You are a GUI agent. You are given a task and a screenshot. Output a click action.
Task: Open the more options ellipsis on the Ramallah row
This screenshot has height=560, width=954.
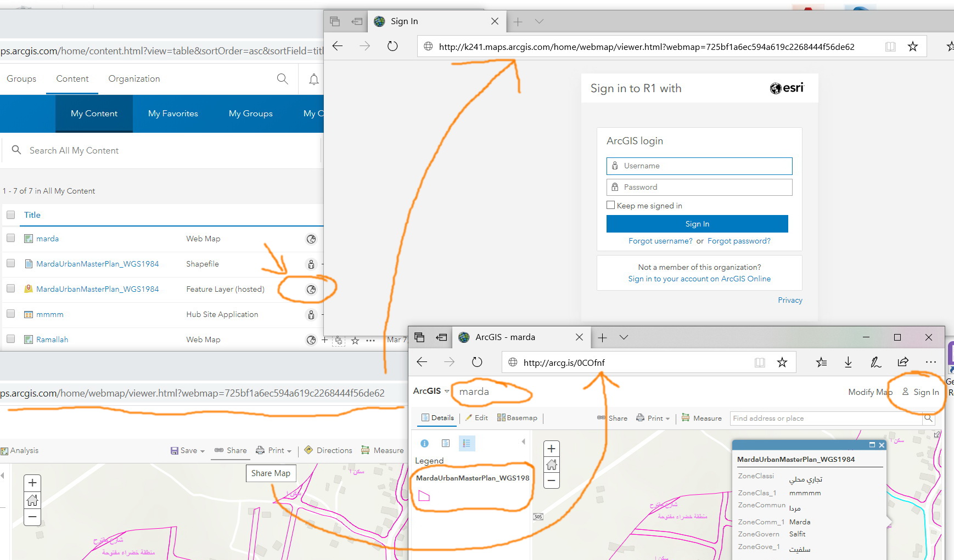tap(371, 341)
